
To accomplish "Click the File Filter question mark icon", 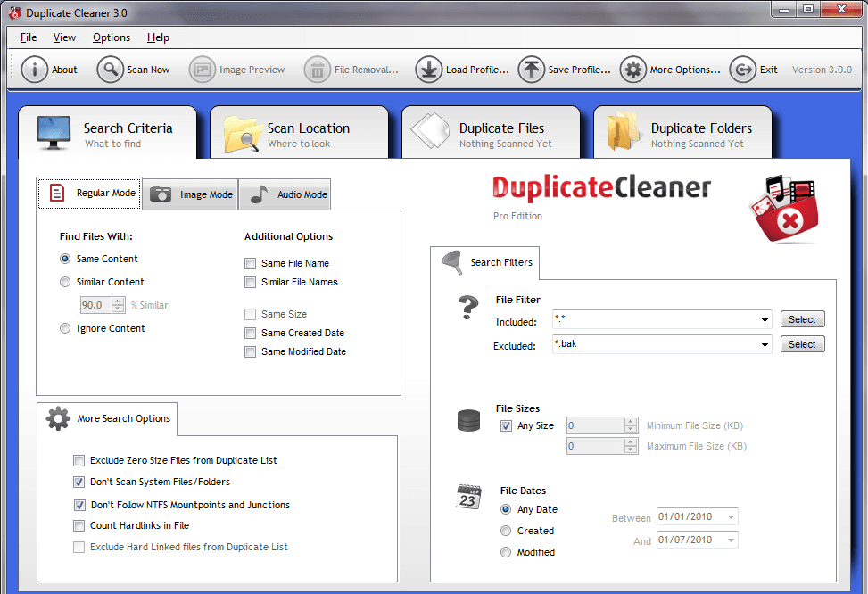I will (x=468, y=307).
